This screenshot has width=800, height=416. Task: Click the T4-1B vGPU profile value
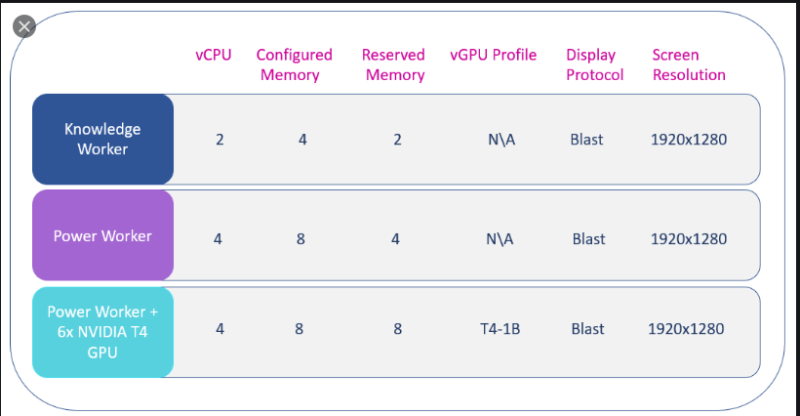coord(500,329)
